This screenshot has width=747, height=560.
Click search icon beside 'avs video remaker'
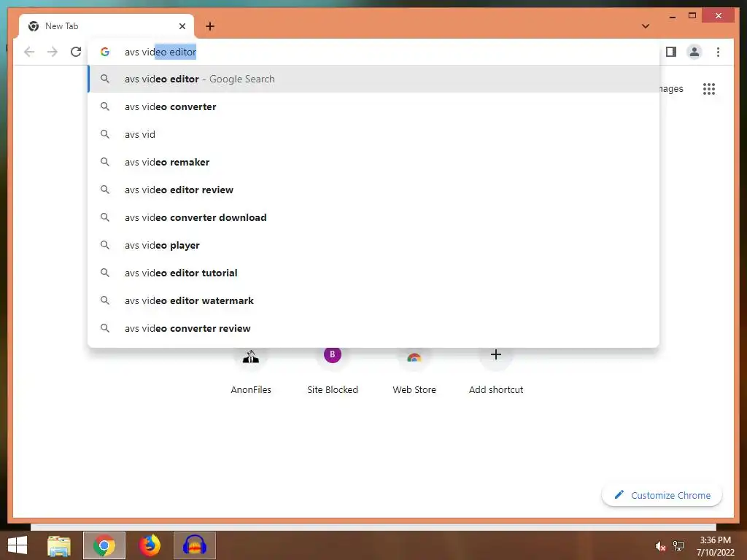[x=105, y=162]
